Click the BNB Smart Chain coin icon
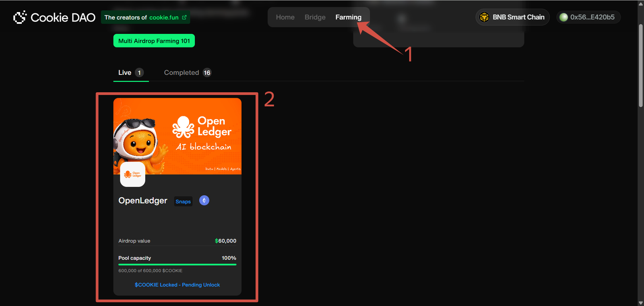 485,17
